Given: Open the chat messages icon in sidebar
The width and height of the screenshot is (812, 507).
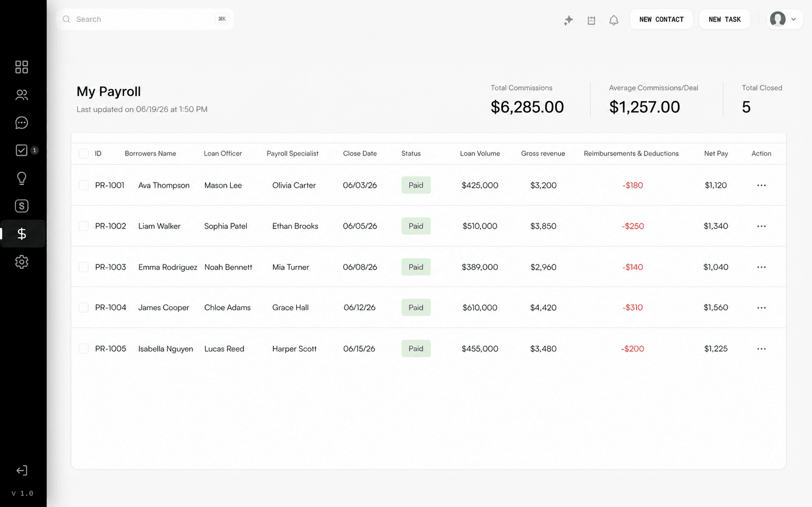Looking at the screenshot, I should point(21,123).
